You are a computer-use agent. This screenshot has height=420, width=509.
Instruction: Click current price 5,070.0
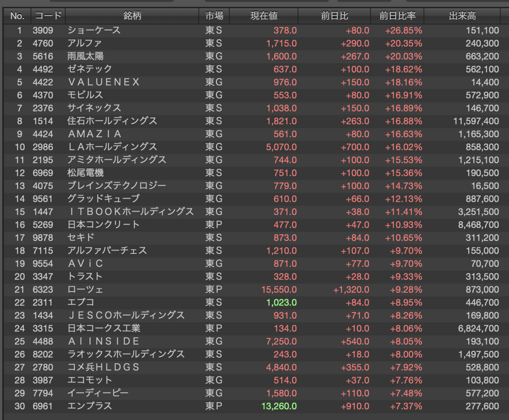[x=281, y=147]
